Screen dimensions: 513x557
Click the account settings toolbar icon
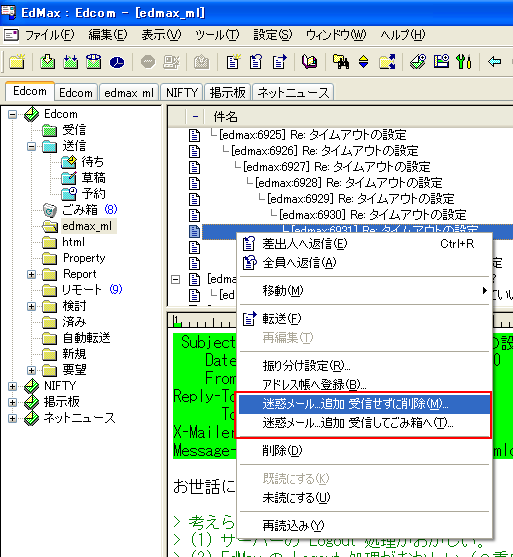point(441,62)
